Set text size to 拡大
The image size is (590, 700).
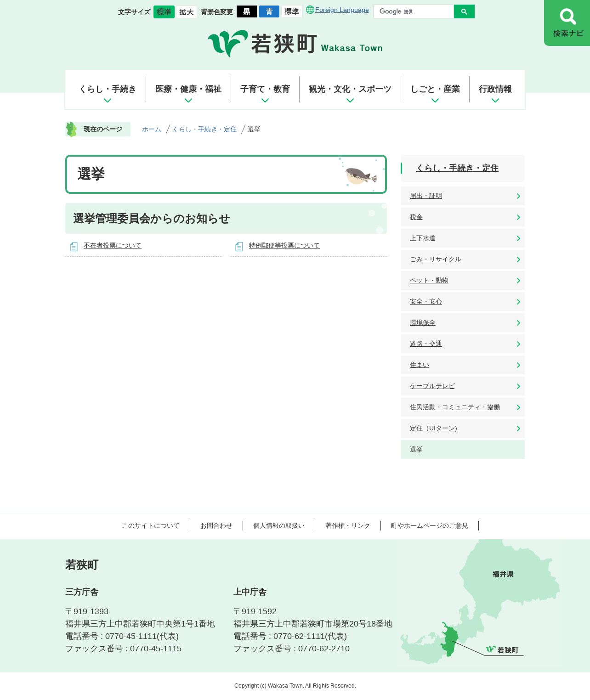[x=187, y=12]
